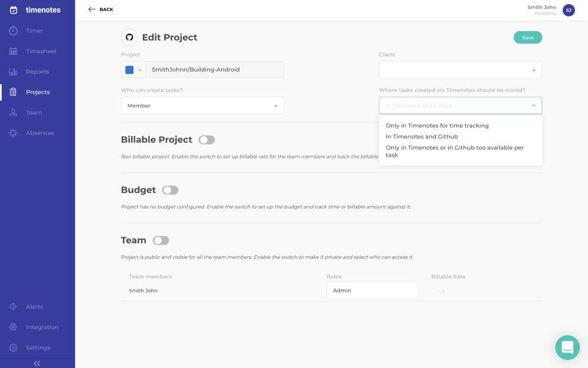
Task: Toggle the Team privacy switch
Action: point(161,240)
